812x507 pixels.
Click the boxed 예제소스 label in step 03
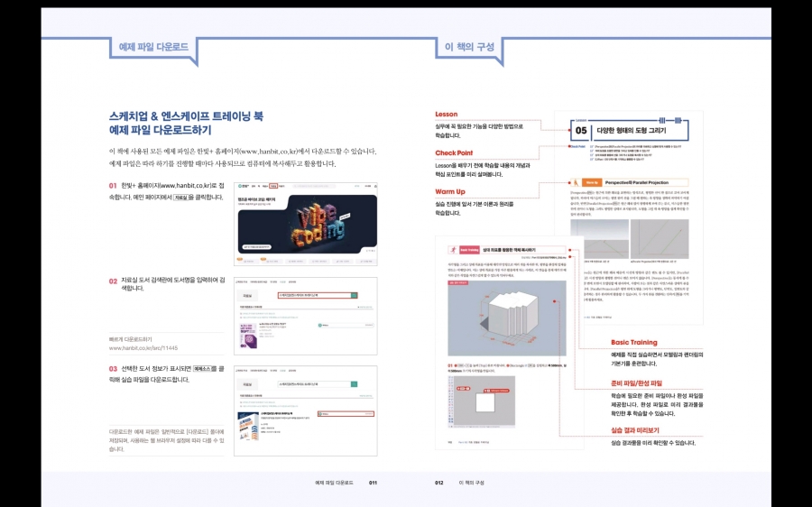[208, 369]
